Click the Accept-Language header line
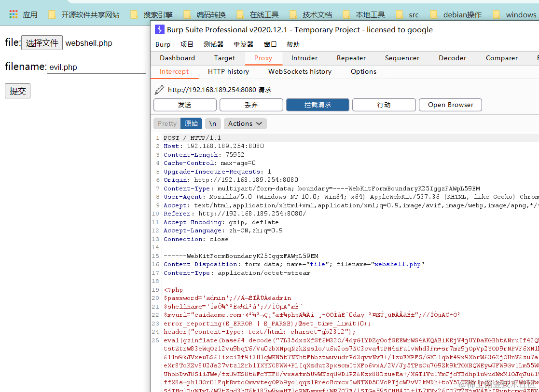539x392 pixels. tap(223, 230)
